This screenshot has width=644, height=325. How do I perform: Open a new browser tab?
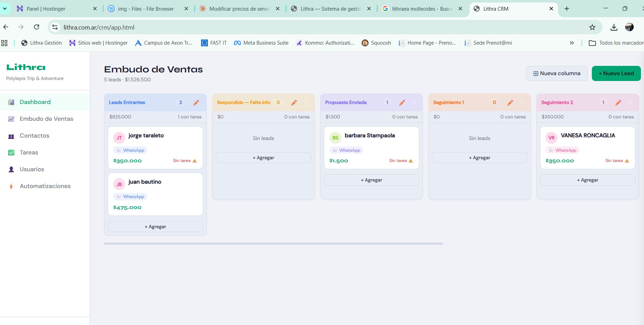click(x=567, y=9)
